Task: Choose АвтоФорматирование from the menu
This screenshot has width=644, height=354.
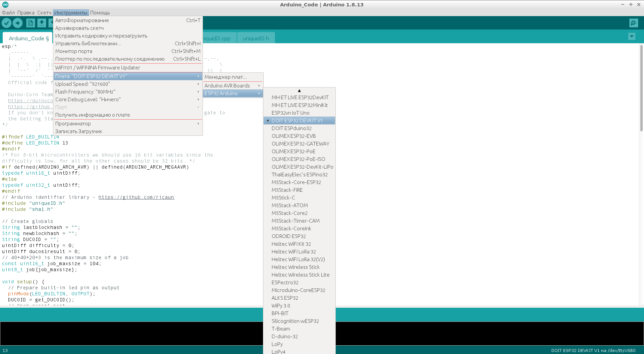Action: (x=128, y=20)
